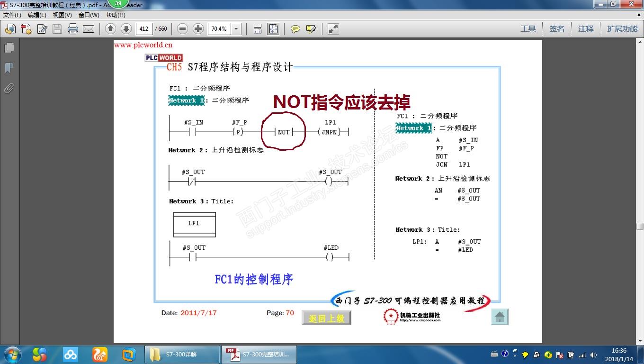Screen dimensions: 644x364
Task: Click the power plug tray icon
Action: [x=571, y=355]
